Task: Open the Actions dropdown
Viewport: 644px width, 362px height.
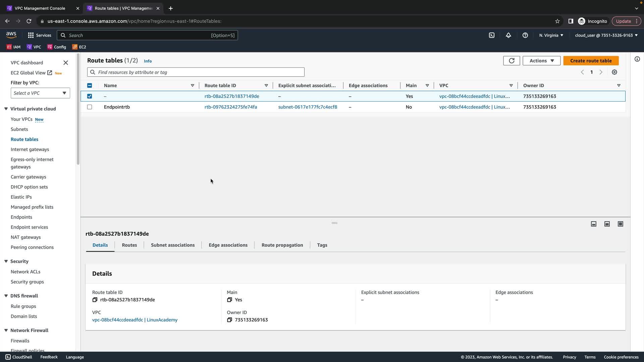Action: 541,61
